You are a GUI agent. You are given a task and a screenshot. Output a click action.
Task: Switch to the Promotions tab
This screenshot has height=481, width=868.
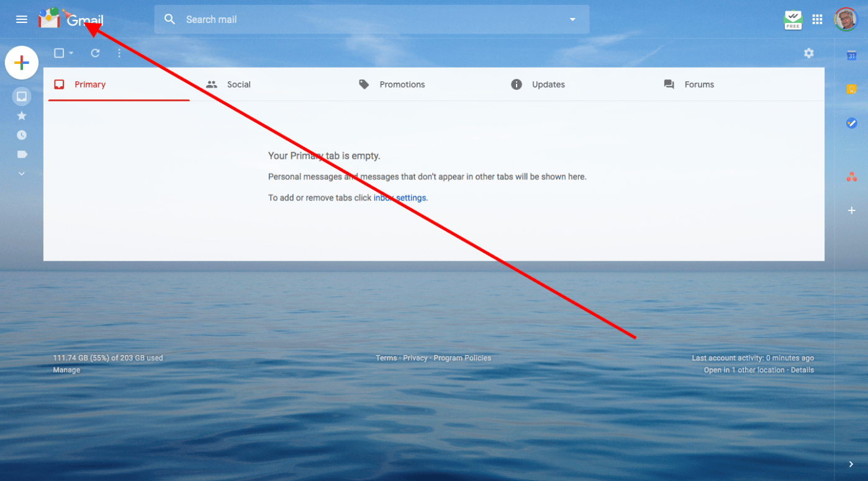[402, 84]
